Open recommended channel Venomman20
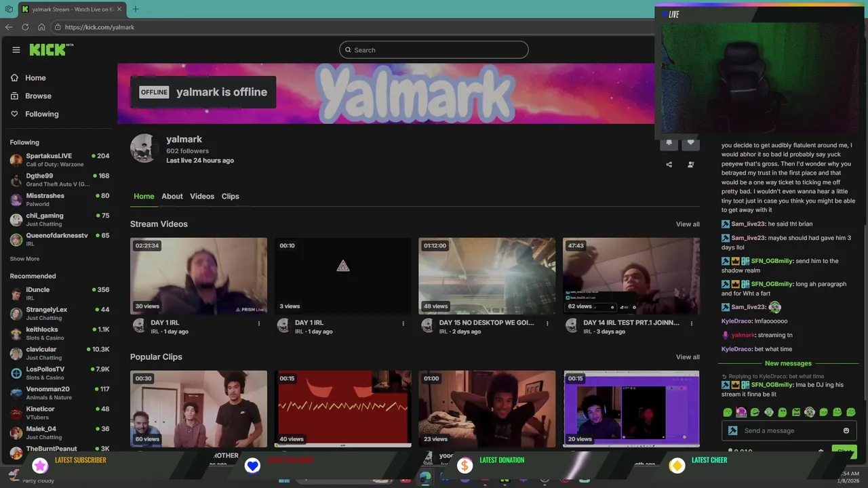Image resolution: width=868 pixels, height=488 pixels. [60, 393]
